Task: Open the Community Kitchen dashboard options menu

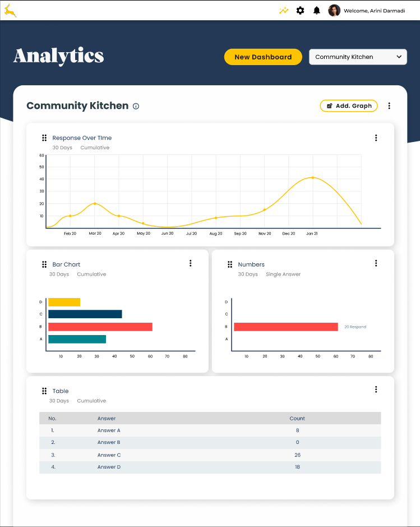Action: point(389,106)
